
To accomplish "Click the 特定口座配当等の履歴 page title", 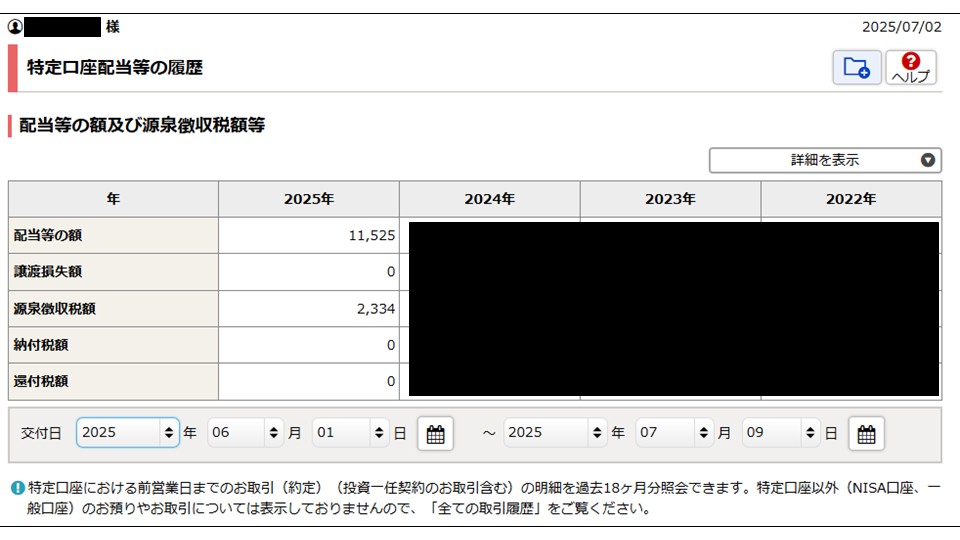I will tap(114, 67).
